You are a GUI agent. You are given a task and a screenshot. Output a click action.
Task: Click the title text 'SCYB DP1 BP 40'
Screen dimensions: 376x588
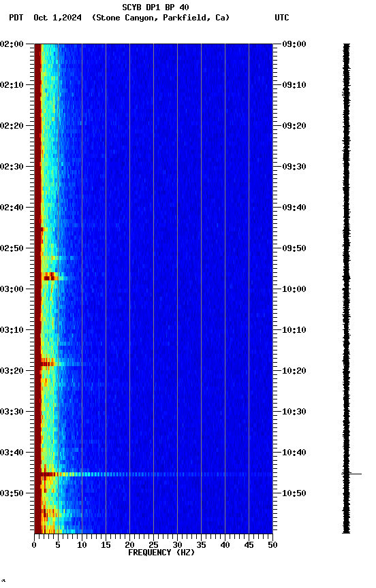tap(155, 7)
